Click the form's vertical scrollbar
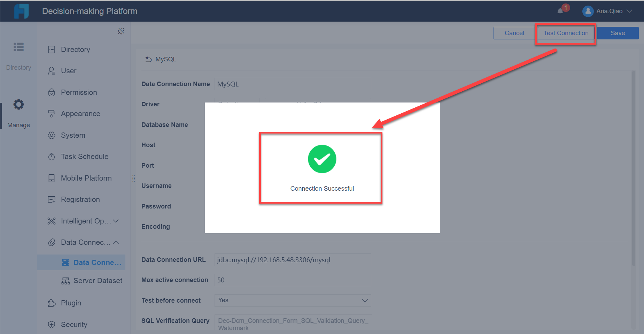Viewport: 644px width, 334px height. tap(634, 168)
